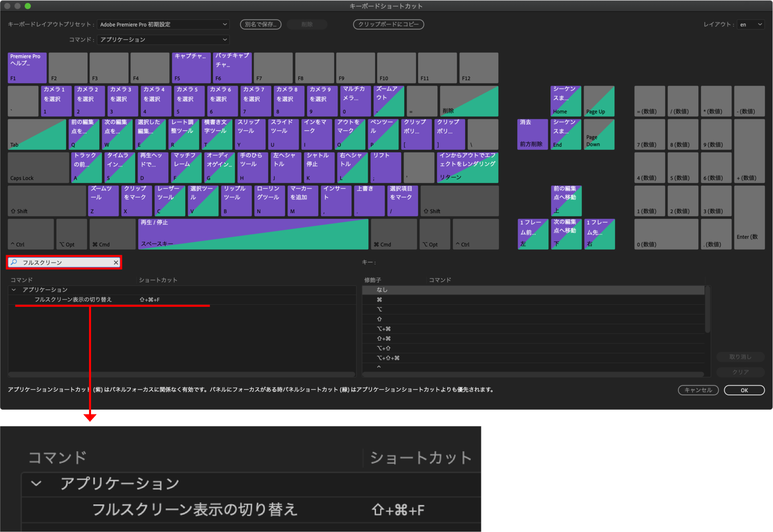773x532 pixels.
Task: Click the Home シーケンス key
Action: [x=566, y=101]
